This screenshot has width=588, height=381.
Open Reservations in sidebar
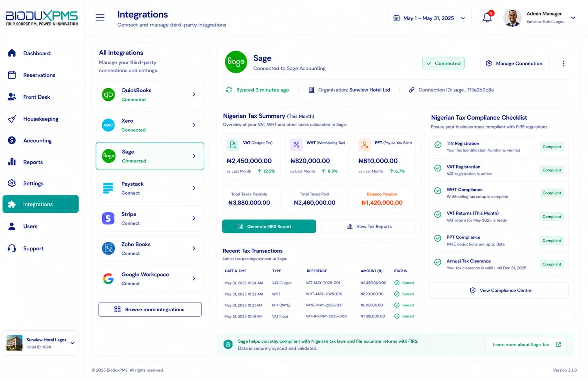point(40,75)
